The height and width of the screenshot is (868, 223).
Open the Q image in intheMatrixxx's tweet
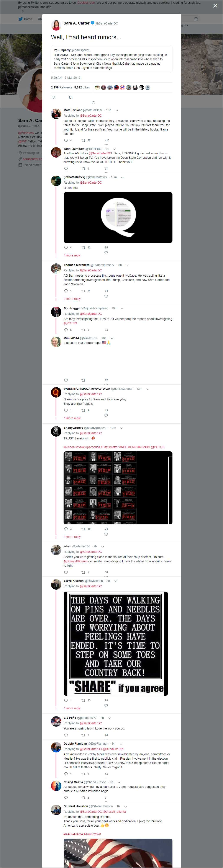(118, 217)
